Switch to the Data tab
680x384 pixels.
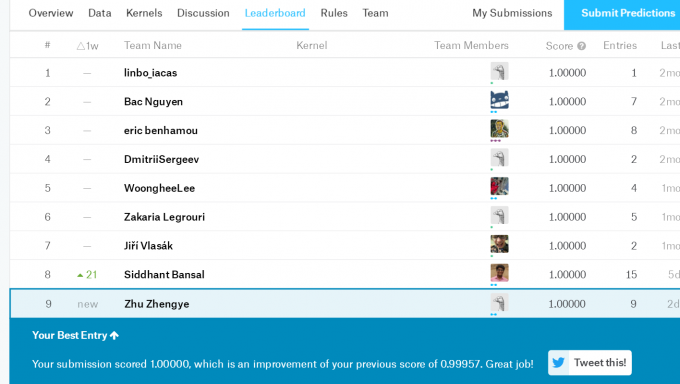pyautogui.click(x=100, y=13)
